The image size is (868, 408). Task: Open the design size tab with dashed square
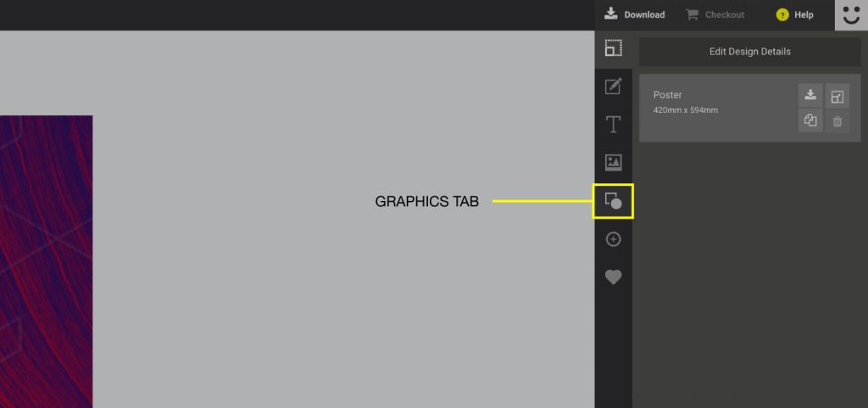(x=613, y=48)
